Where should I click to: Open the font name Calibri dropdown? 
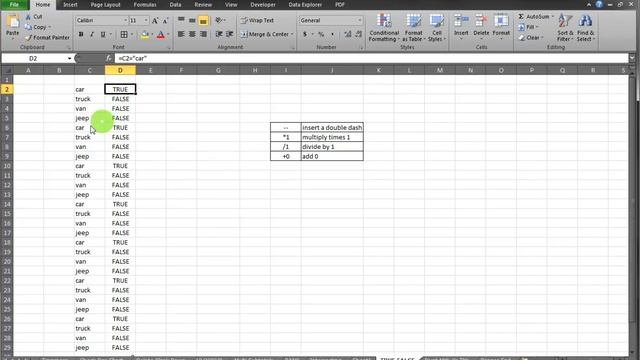(x=125, y=20)
